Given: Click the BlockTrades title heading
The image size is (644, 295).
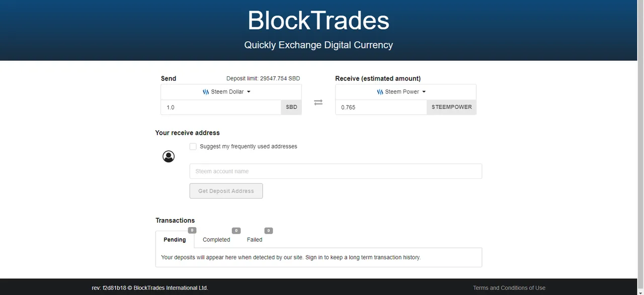Looking at the screenshot, I should [x=318, y=21].
